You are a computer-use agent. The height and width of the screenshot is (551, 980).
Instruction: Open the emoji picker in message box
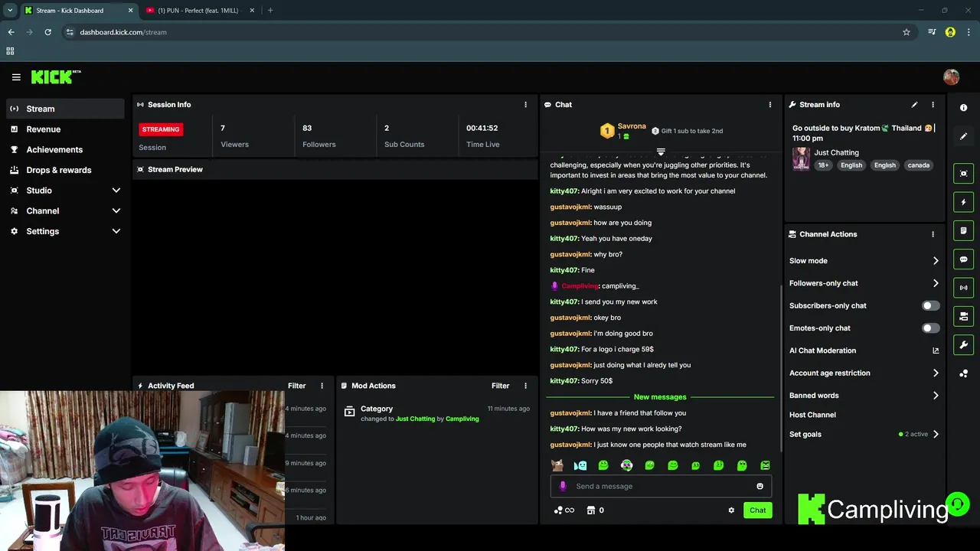759,486
